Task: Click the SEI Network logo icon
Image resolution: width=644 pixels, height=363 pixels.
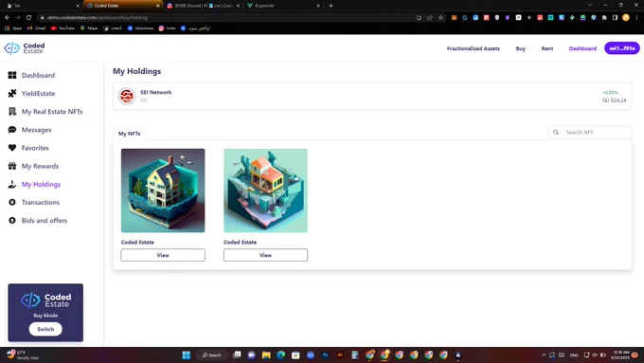Action: (x=127, y=96)
